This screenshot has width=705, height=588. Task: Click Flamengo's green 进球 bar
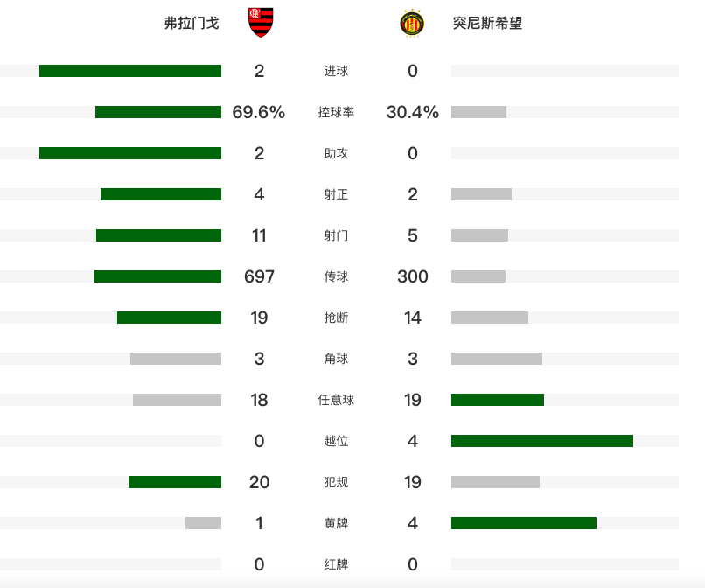click(130, 71)
